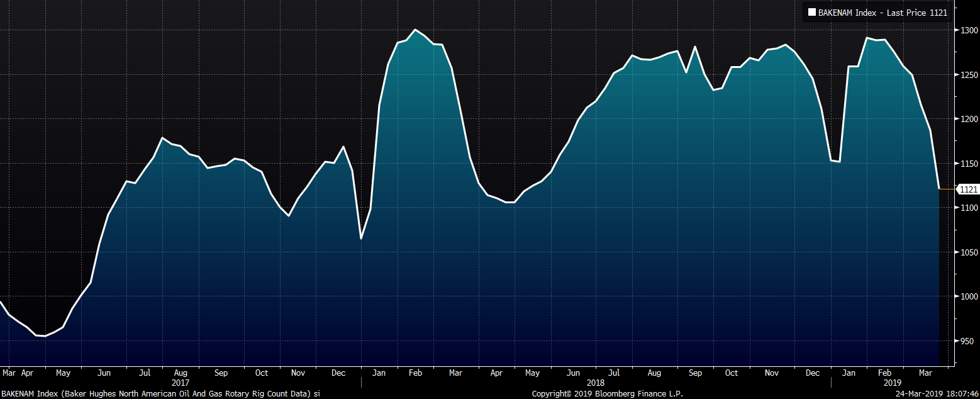
Task: Click the 1300 y-axis value label
Action: coord(968,30)
